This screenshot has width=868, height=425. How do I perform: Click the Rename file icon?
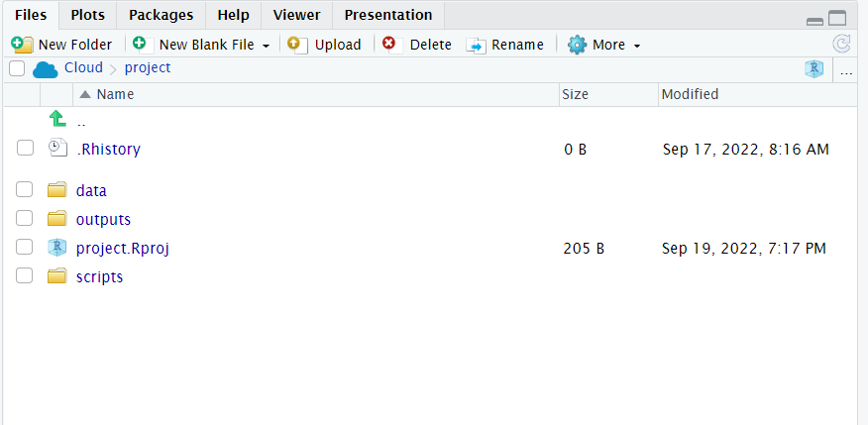click(476, 45)
